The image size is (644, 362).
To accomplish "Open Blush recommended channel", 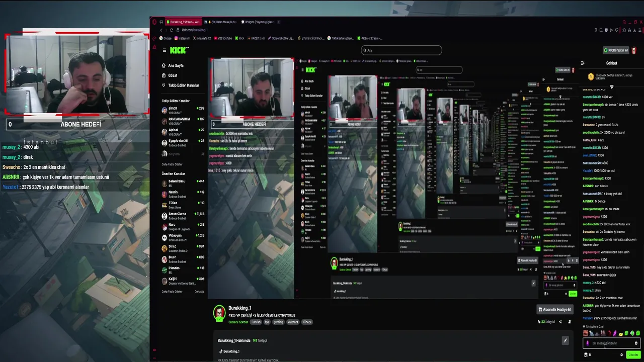I will tap(183, 259).
